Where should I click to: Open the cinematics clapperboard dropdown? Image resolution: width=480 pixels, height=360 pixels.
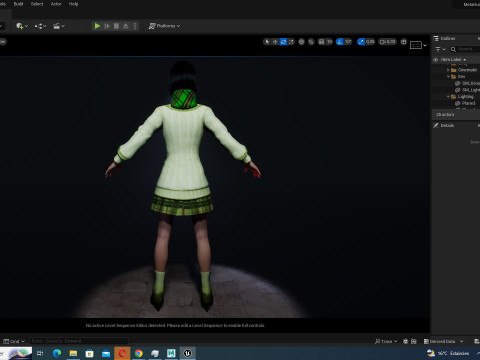click(59, 26)
